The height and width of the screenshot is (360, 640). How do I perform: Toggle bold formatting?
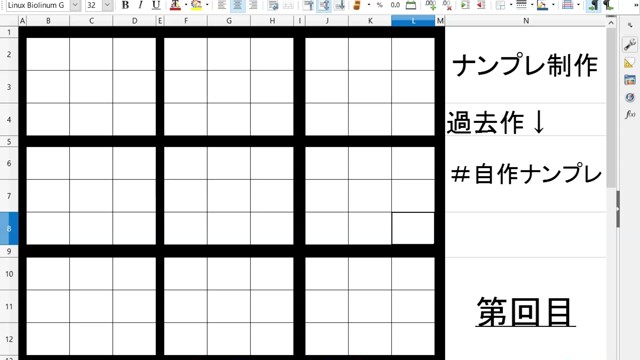pyautogui.click(x=125, y=5)
